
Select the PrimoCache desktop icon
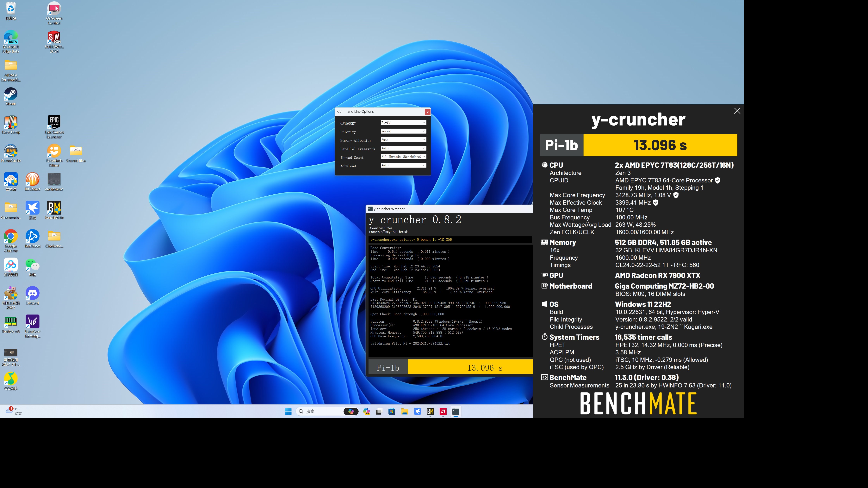11,153
